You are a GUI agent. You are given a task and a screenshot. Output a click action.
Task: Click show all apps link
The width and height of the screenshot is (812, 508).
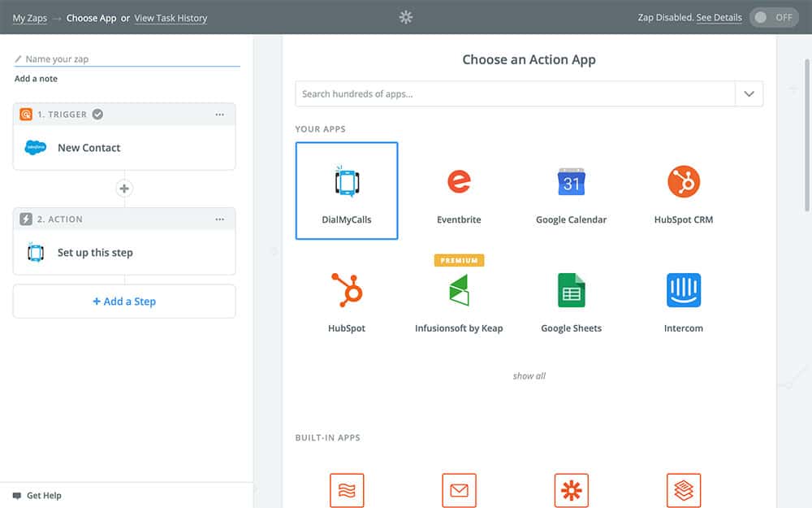click(529, 376)
